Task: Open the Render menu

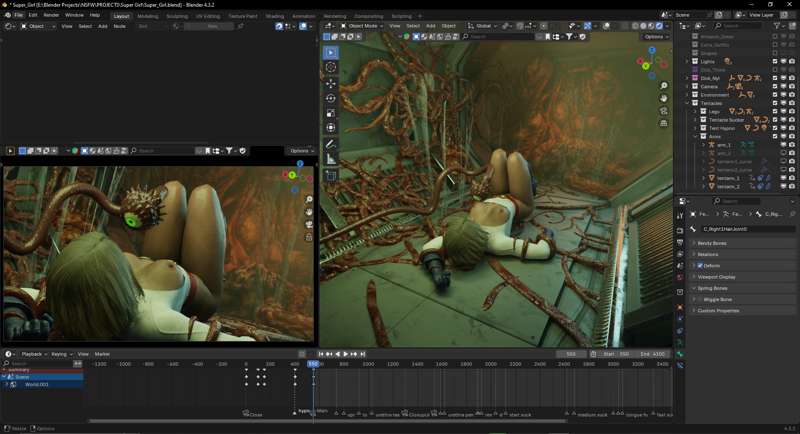Action: [x=51, y=15]
